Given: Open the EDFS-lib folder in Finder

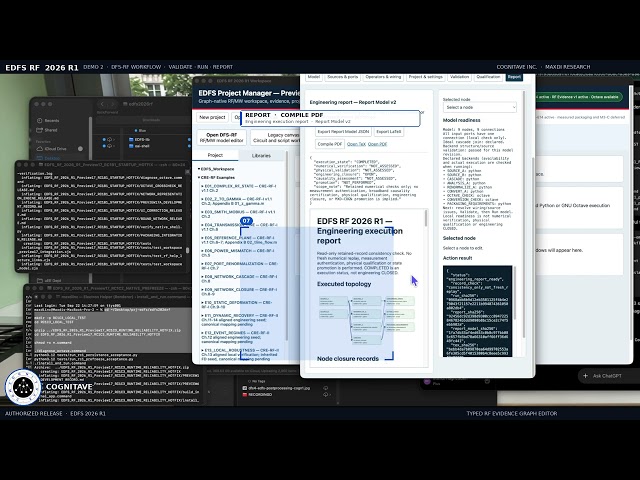Looking at the screenshot, I should click(139, 140).
